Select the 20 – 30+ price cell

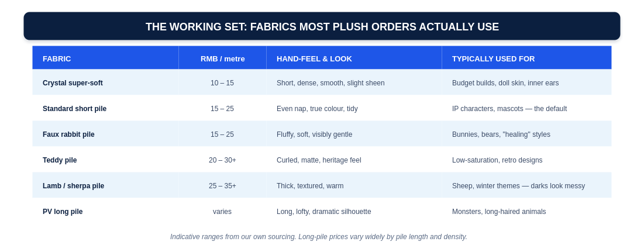(222, 160)
